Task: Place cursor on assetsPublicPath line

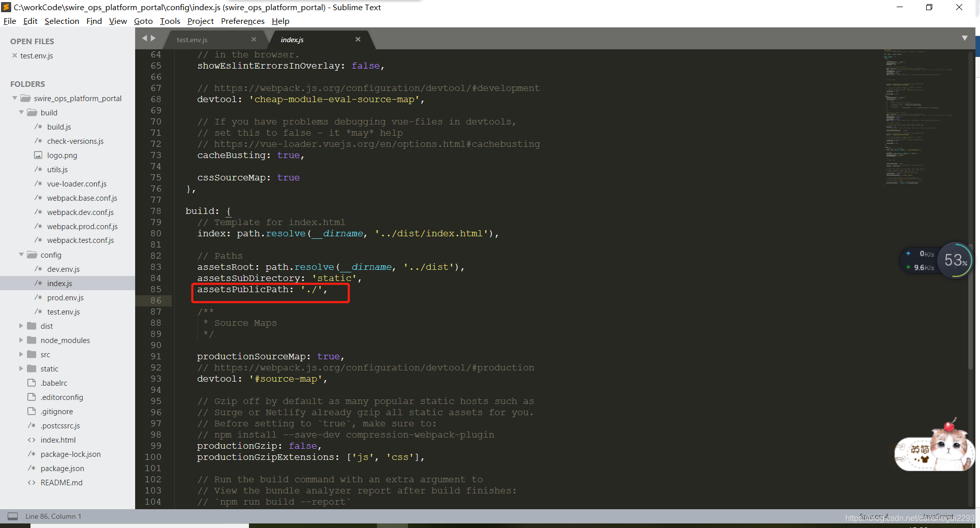Action: 262,289
